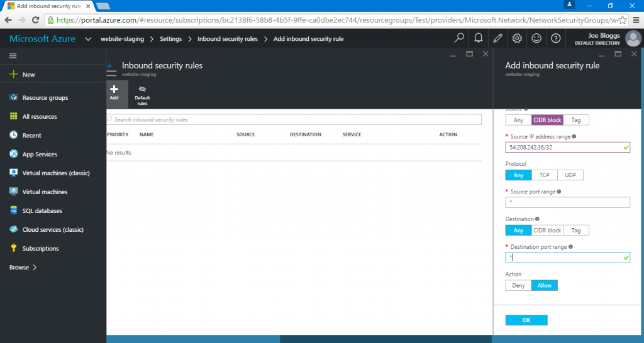The height and width of the screenshot is (343, 644).
Task: Open the search magnifier in Azure header
Action: pyautogui.click(x=459, y=38)
